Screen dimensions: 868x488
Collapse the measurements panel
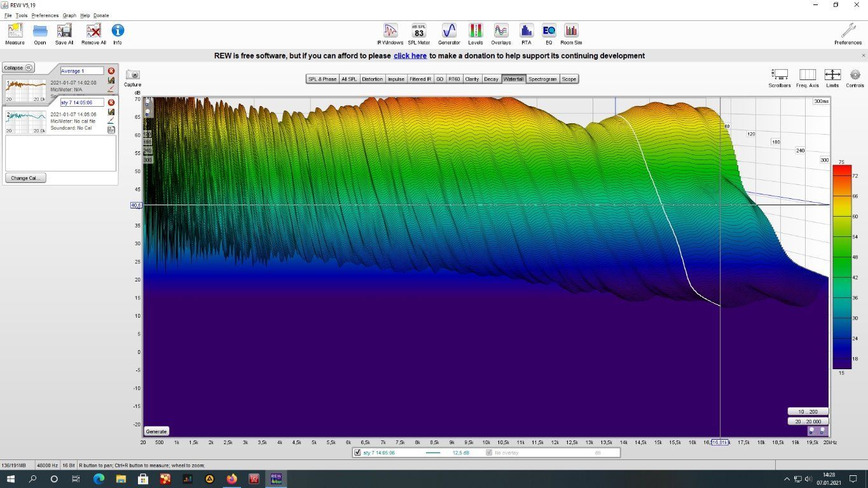[18, 68]
